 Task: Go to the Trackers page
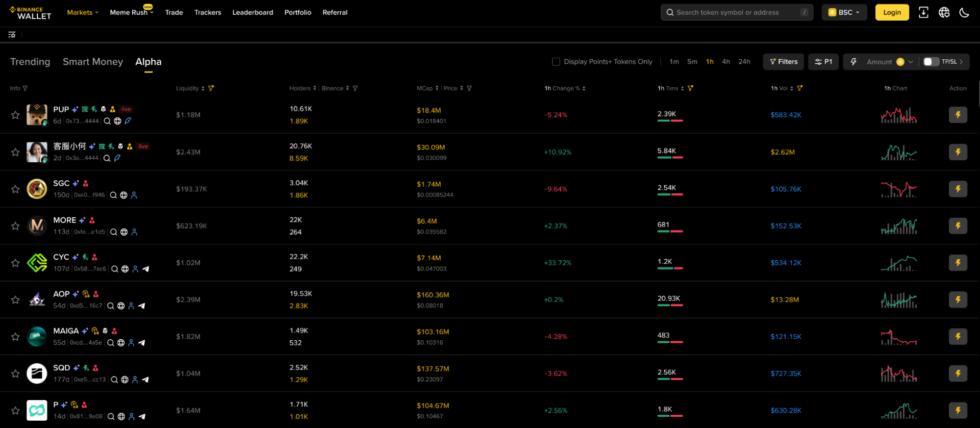(207, 12)
